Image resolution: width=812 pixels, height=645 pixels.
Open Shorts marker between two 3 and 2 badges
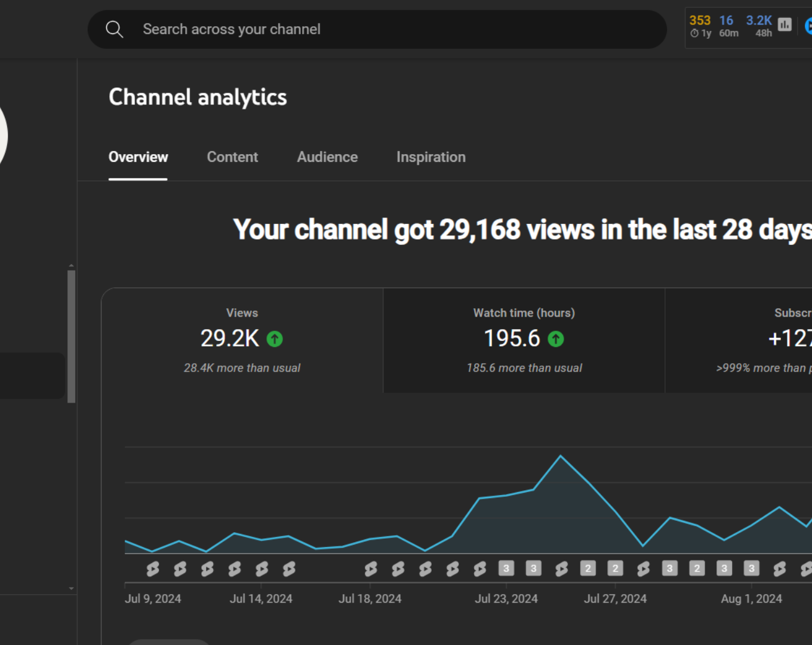click(x=561, y=569)
